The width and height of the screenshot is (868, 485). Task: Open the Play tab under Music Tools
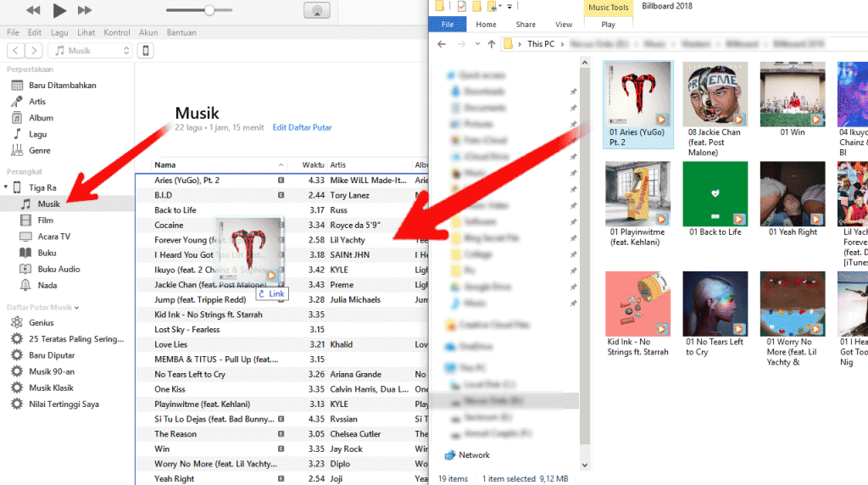tap(608, 25)
